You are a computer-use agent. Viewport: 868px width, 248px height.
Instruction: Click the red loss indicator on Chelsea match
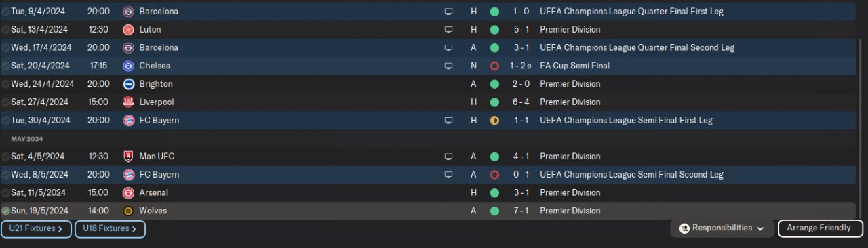pos(494,66)
